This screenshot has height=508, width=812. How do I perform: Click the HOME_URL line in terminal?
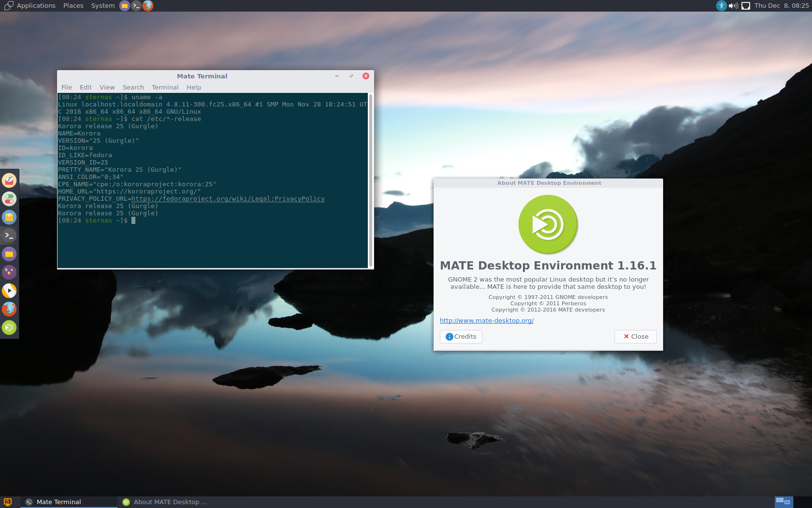pyautogui.click(x=130, y=192)
